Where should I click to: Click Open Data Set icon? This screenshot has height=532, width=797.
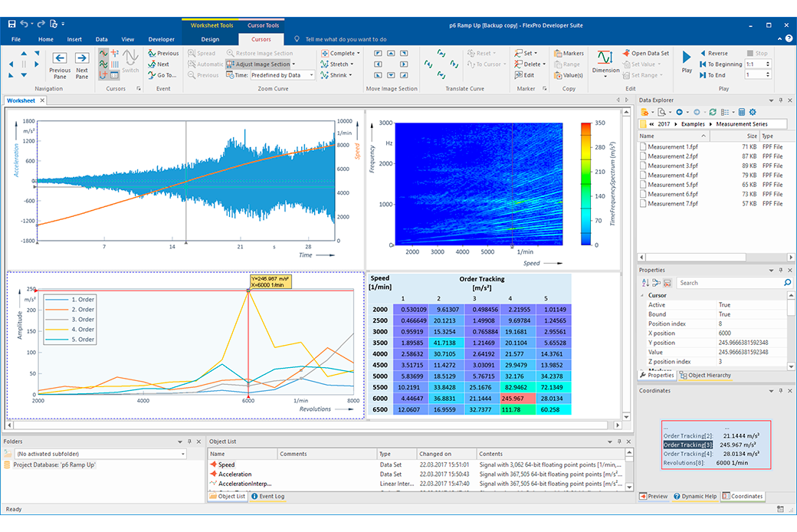click(627, 54)
